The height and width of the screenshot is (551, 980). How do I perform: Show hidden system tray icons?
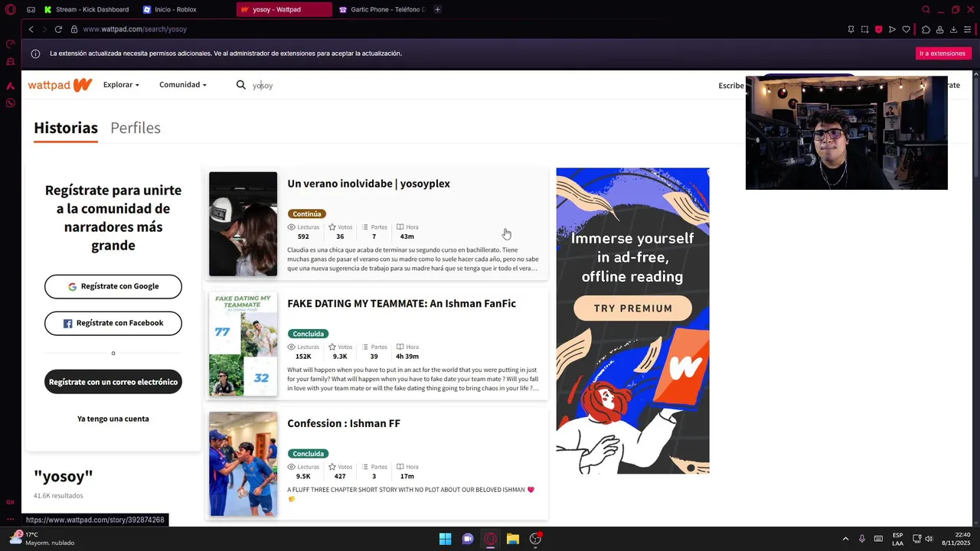click(x=845, y=539)
